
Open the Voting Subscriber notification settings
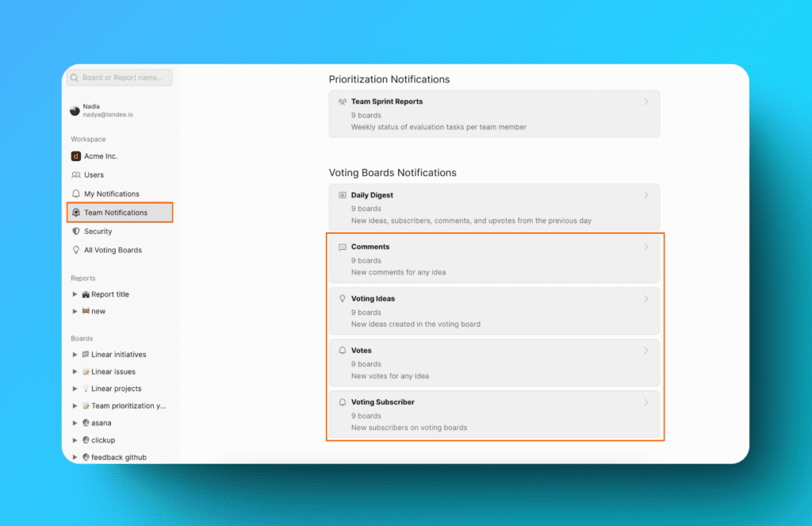(x=494, y=414)
